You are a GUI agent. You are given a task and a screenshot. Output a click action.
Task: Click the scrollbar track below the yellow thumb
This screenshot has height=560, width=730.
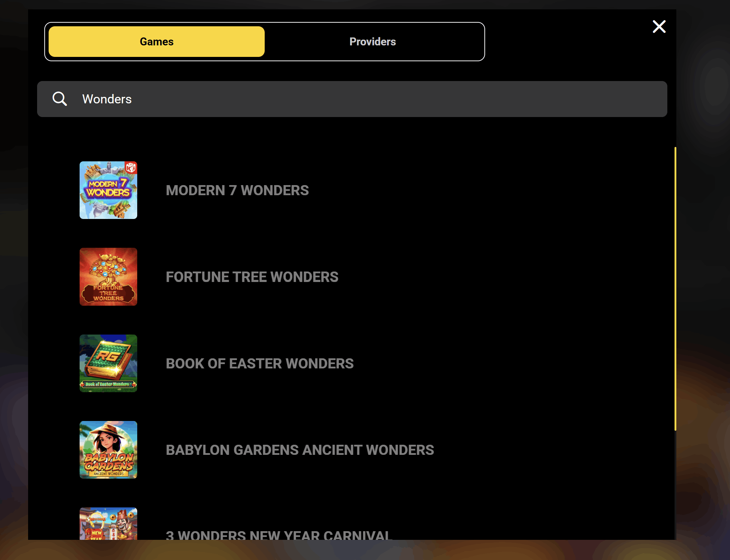coord(675,486)
